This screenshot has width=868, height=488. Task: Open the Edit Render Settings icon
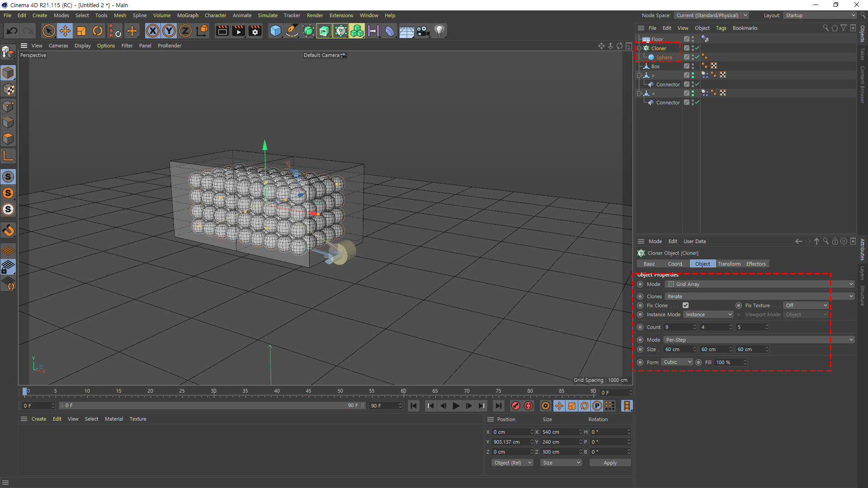(x=255, y=31)
